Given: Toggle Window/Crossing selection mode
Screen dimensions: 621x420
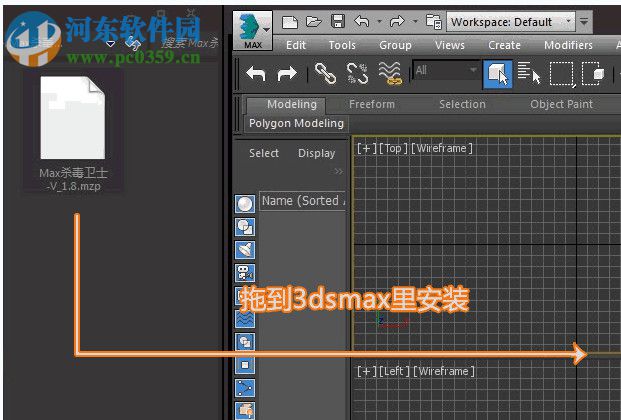Looking at the screenshot, I should point(593,74).
